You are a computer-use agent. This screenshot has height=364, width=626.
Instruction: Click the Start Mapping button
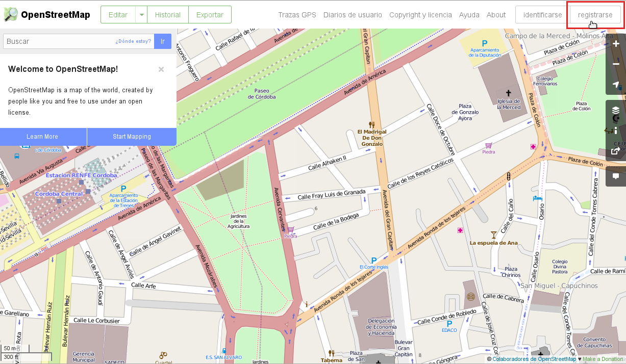tap(132, 137)
